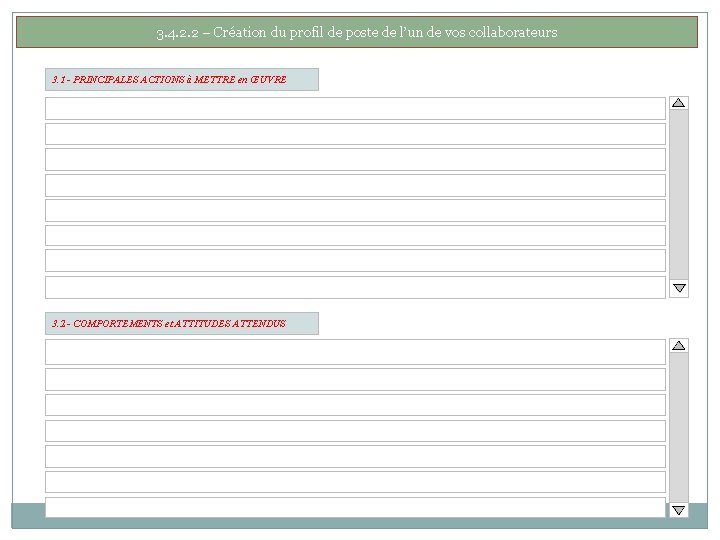Click second input row under Comportements et Attitudes
The width and height of the screenshot is (720, 540).
[355, 380]
